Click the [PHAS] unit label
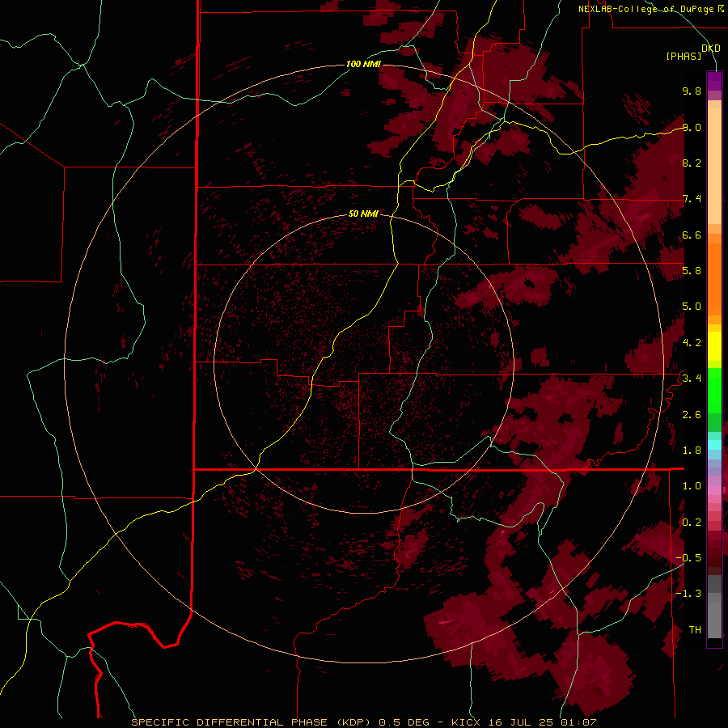The width and height of the screenshot is (728, 728). [684, 57]
